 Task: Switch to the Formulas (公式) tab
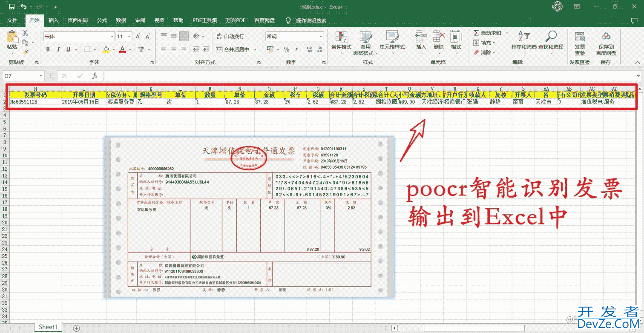(x=102, y=20)
